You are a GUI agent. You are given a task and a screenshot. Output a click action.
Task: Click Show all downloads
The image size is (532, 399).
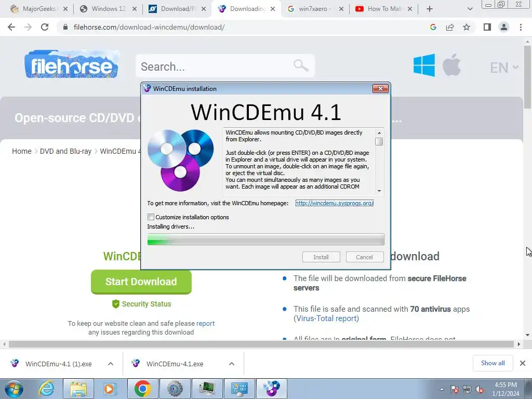[x=493, y=363]
